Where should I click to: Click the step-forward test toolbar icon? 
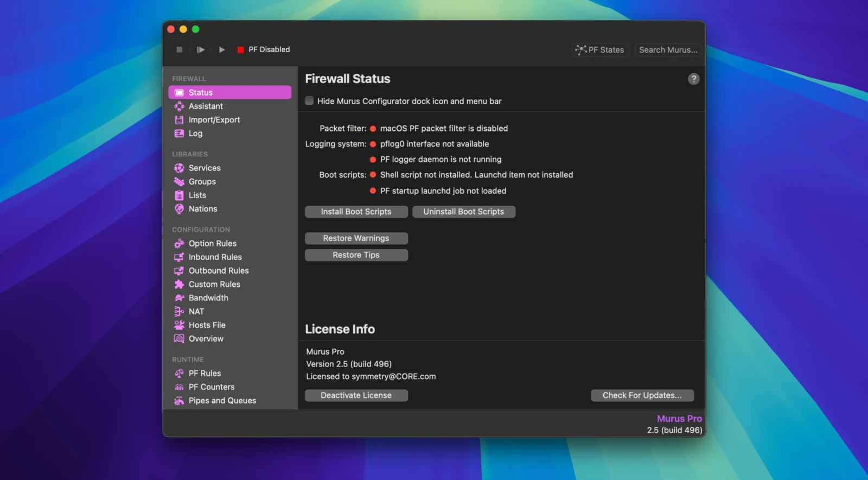201,49
